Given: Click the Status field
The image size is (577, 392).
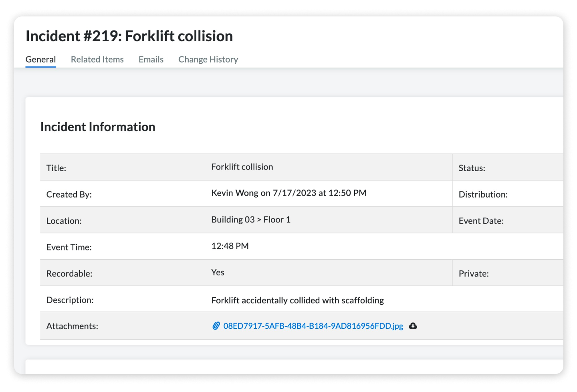Looking at the screenshot, I should (472, 168).
